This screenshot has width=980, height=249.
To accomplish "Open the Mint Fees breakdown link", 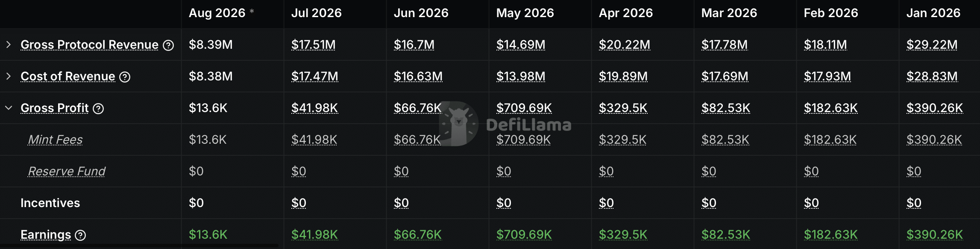I will coord(55,139).
